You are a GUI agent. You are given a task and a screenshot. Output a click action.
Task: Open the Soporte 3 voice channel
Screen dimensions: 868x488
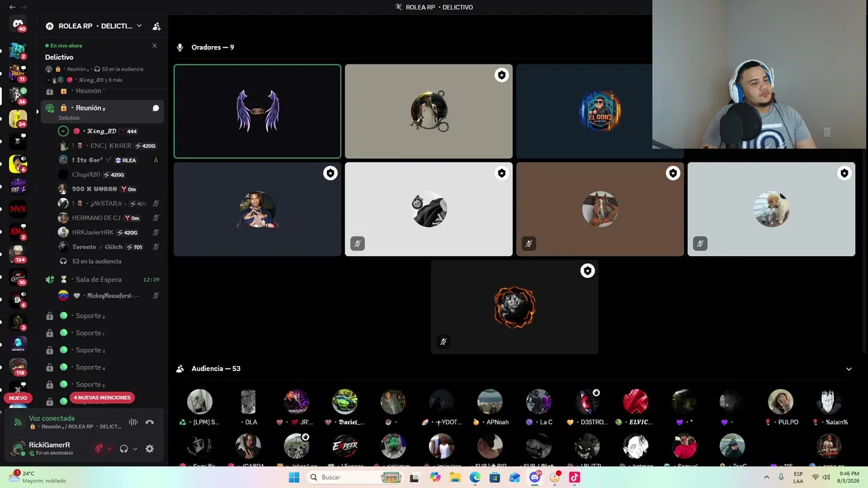click(104, 350)
